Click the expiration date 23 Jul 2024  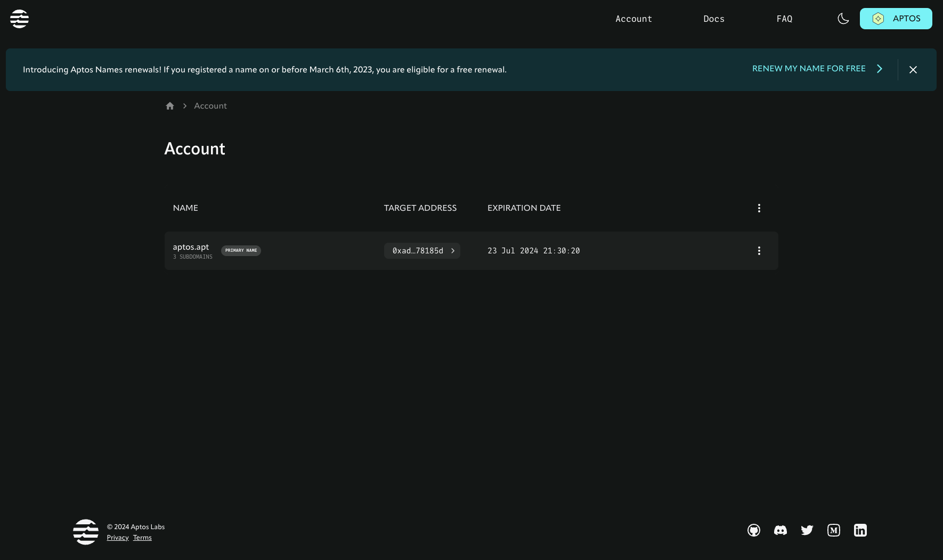tap(533, 251)
